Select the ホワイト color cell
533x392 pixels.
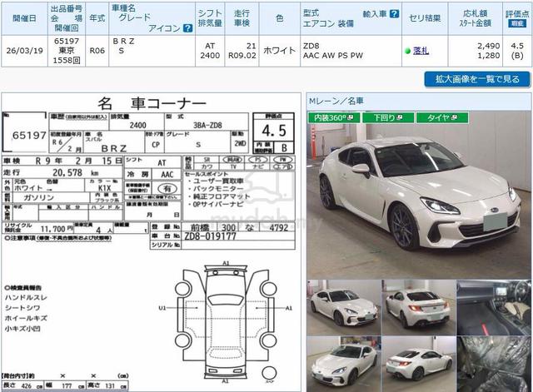pos(280,51)
